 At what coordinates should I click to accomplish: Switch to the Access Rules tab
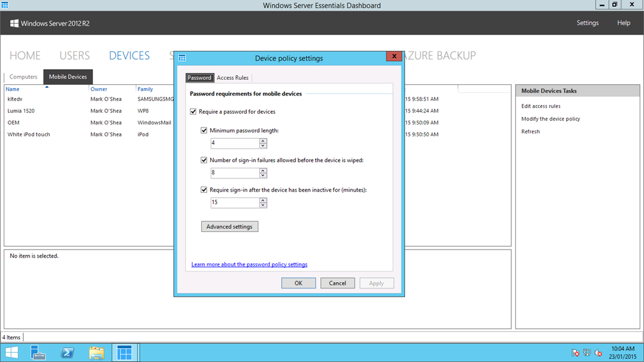click(233, 78)
